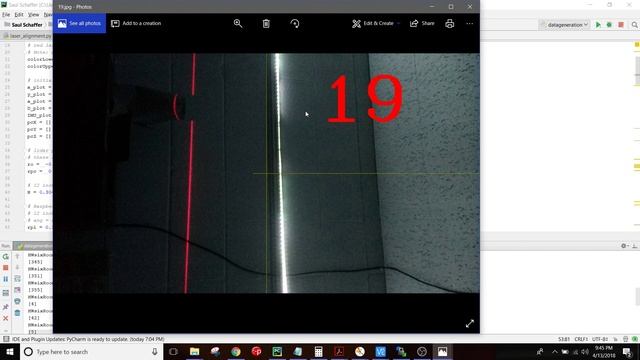Click the CRLF line separator indicator
Viewport: 640px width, 360px height.
[x=581, y=339]
